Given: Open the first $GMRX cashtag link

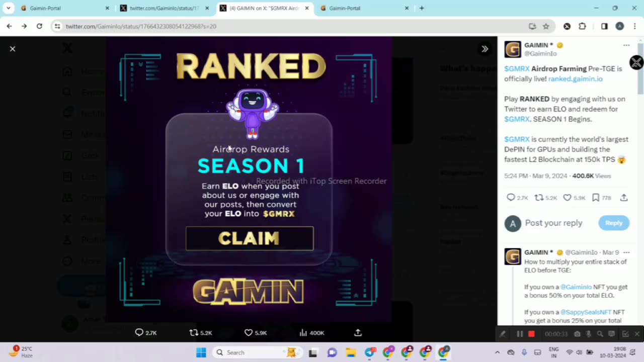Looking at the screenshot, I should tap(517, 69).
